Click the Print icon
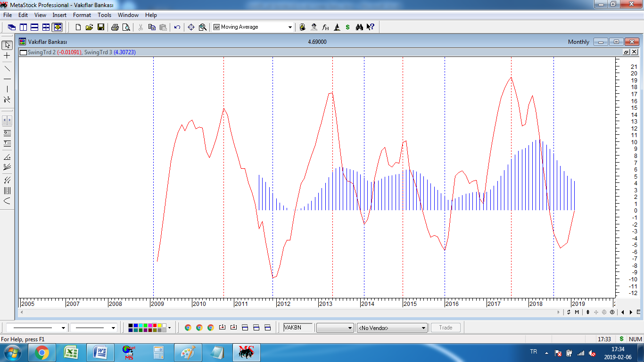Image resolution: width=644 pixels, height=362 pixels. point(115,27)
